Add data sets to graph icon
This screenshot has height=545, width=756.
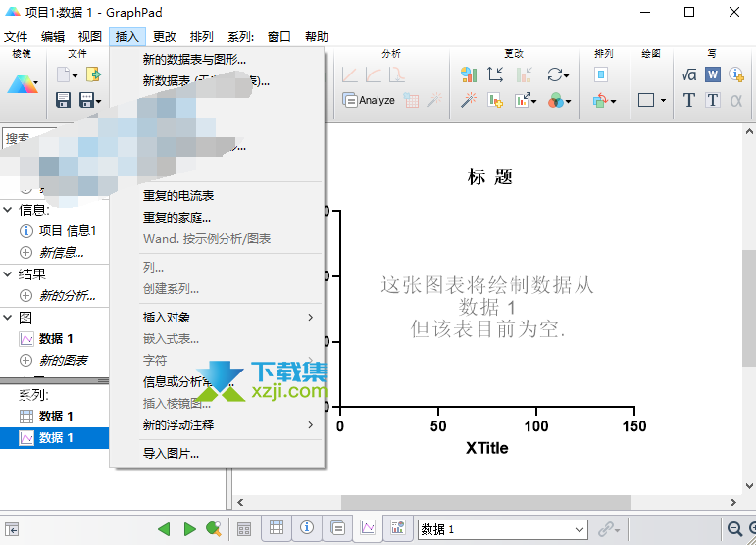click(x=495, y=100)
